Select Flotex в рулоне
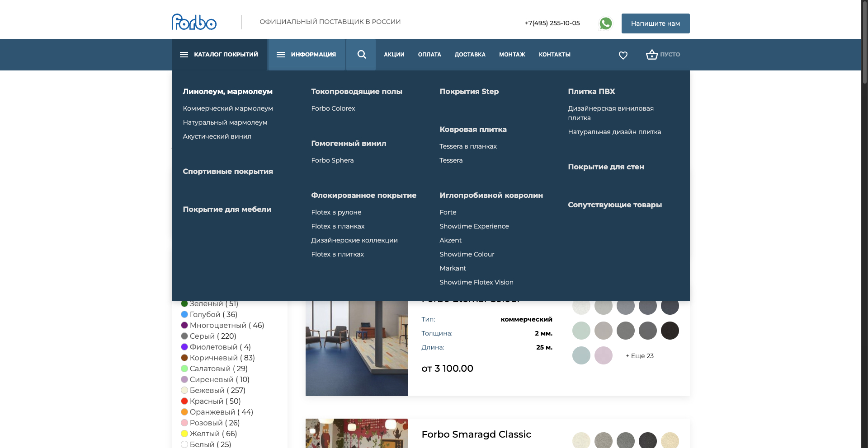The image size is (868, 448). (336, 212)
